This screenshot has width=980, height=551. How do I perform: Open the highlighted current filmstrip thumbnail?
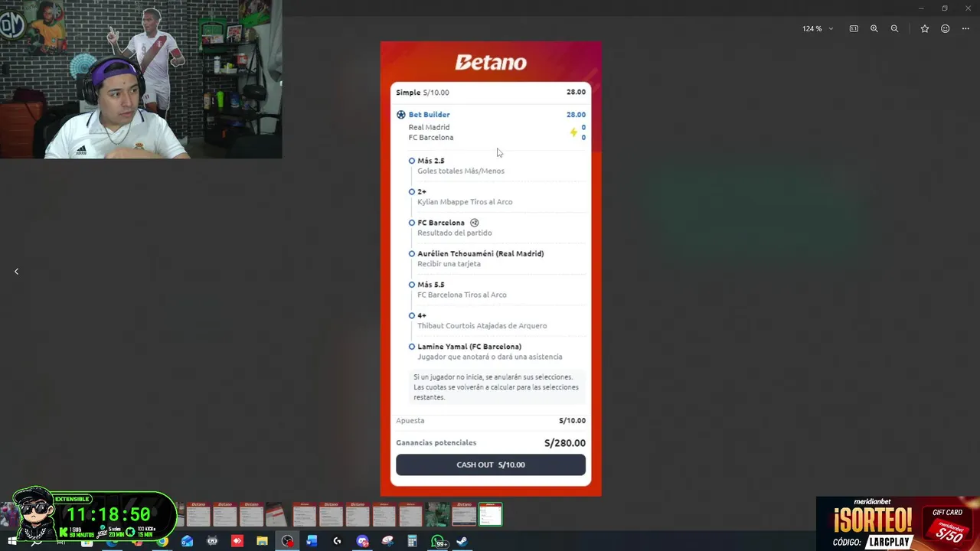(491, 514)
